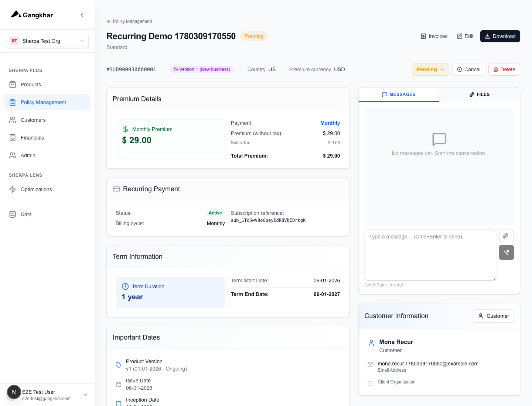
Task: Click the Mona Recur person icon
Action: [371, 343]
